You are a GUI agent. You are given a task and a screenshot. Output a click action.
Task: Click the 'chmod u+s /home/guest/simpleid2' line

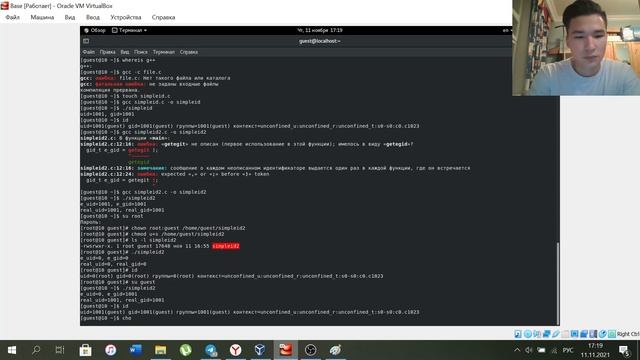pos(152,234)
